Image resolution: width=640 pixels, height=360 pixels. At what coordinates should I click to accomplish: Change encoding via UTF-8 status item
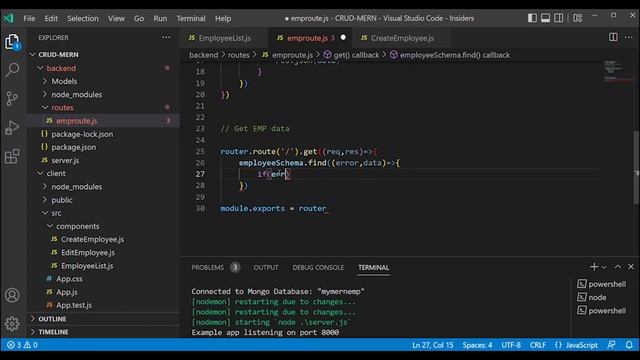(x=511, y=345)
